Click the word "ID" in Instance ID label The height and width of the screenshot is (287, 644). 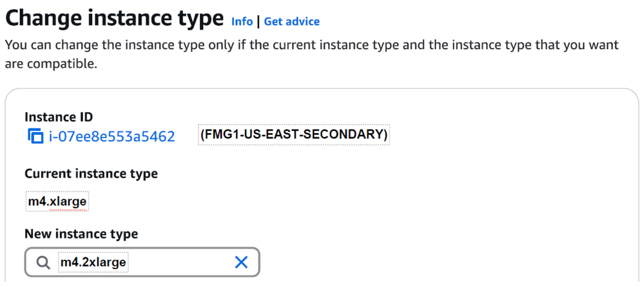click(84, 117)
